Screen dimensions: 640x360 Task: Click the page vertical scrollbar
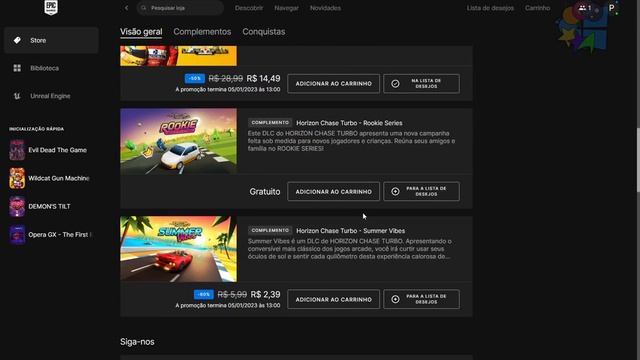point(638,160)
